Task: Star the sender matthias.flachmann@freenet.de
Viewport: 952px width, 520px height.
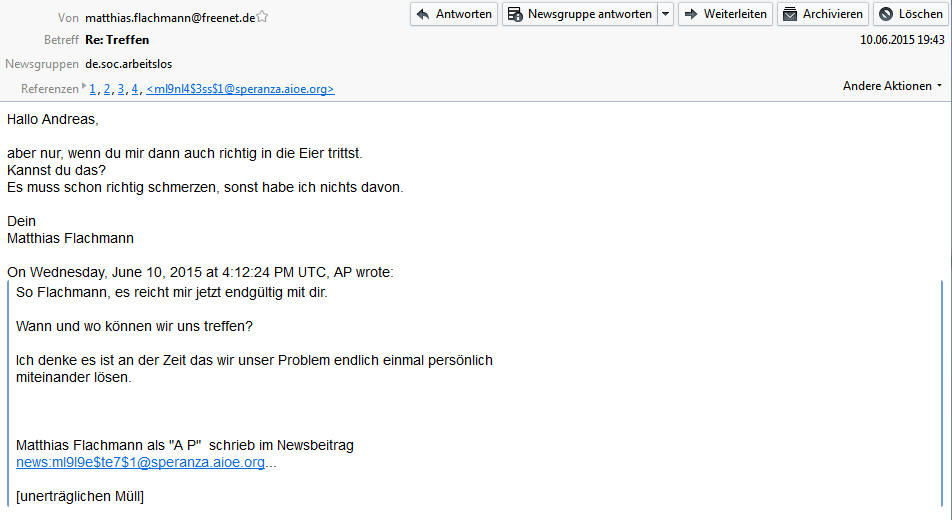Action: [x=262, y=16]
